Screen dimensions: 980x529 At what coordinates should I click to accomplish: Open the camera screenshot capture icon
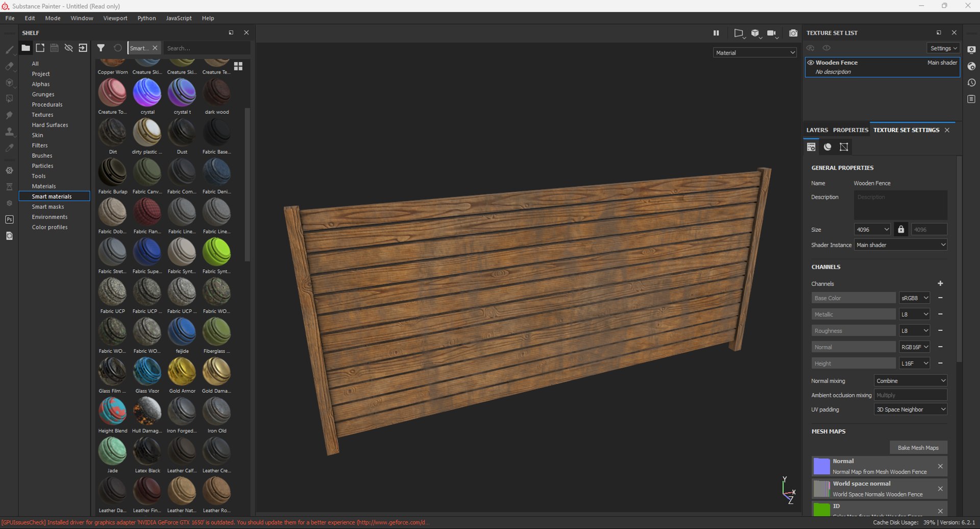[793, 33]
